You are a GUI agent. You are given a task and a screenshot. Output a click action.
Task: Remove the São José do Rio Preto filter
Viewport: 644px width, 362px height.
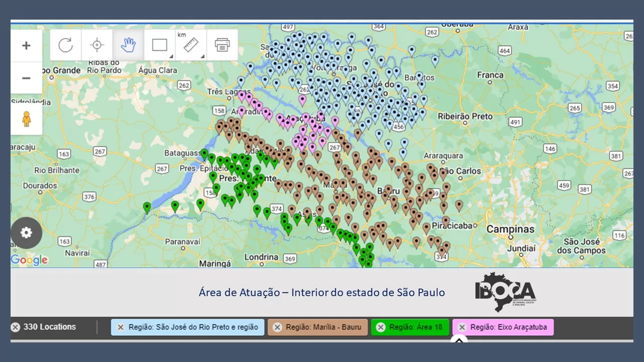[x=121, y=327]
